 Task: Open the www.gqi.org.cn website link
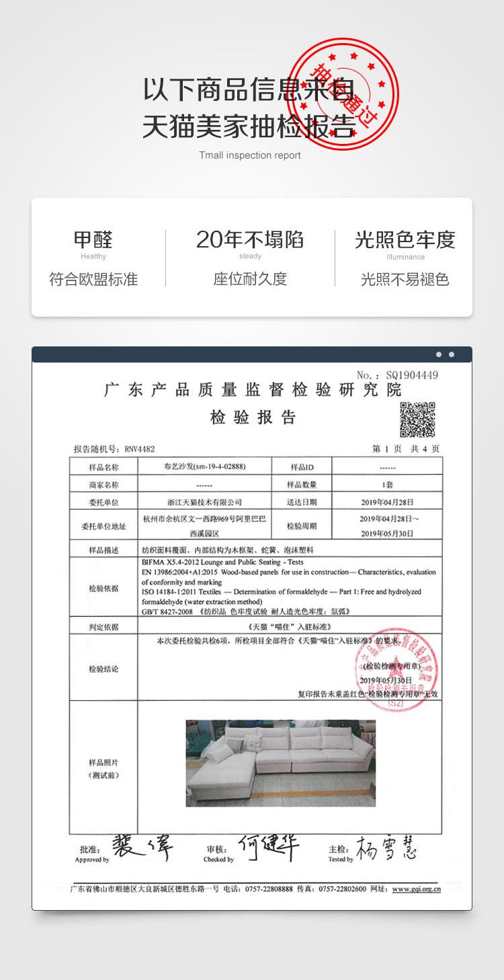(417, 889)
